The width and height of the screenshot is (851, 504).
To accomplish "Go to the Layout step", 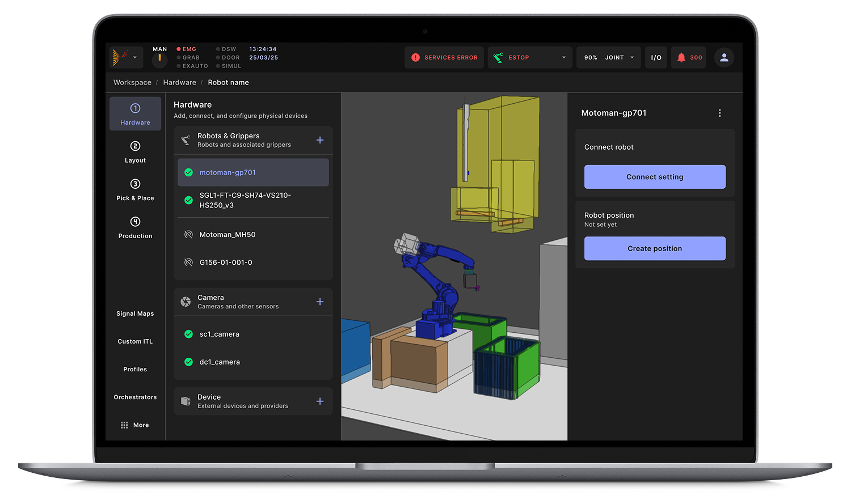I will pos(135,152).
